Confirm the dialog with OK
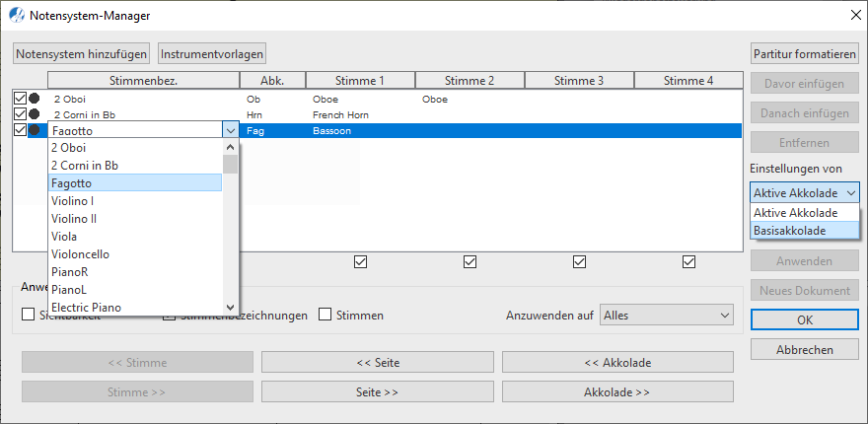Viewport: 868px width, 424px height. point(805,320)
